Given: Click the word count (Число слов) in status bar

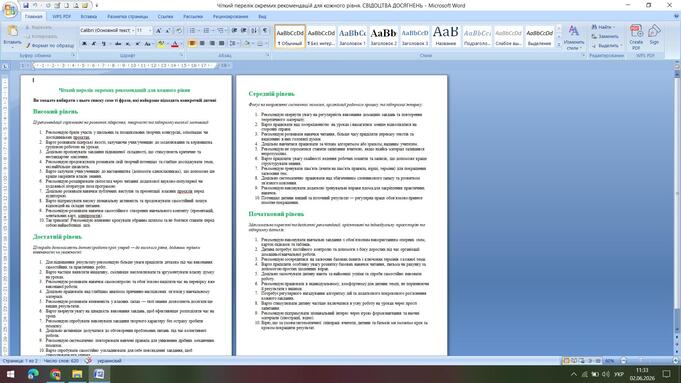Looking at the screenshot, I should tap(61, 360).
